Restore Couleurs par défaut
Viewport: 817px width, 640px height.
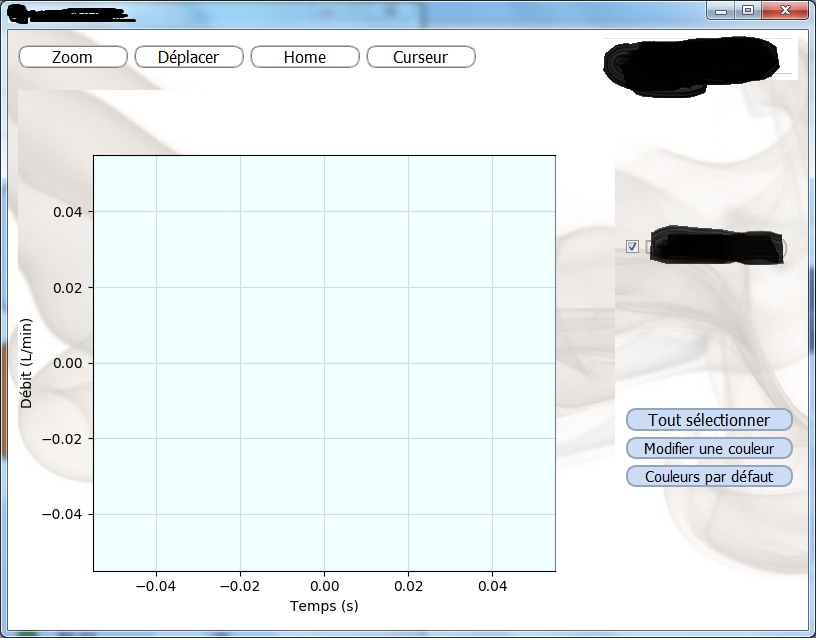(x=709, y=476)
